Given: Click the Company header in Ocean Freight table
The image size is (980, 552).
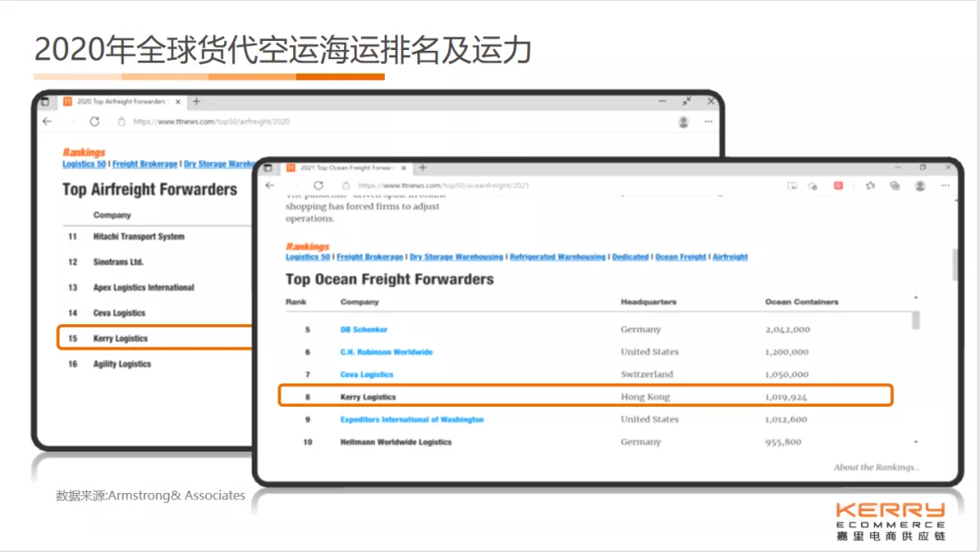Looking at the screenshot, I should pyautogui.click(x=359, y=302).
